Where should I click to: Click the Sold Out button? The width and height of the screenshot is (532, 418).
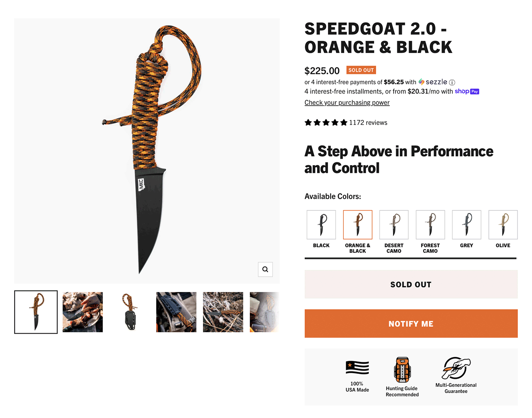click(x=411, y=284)
